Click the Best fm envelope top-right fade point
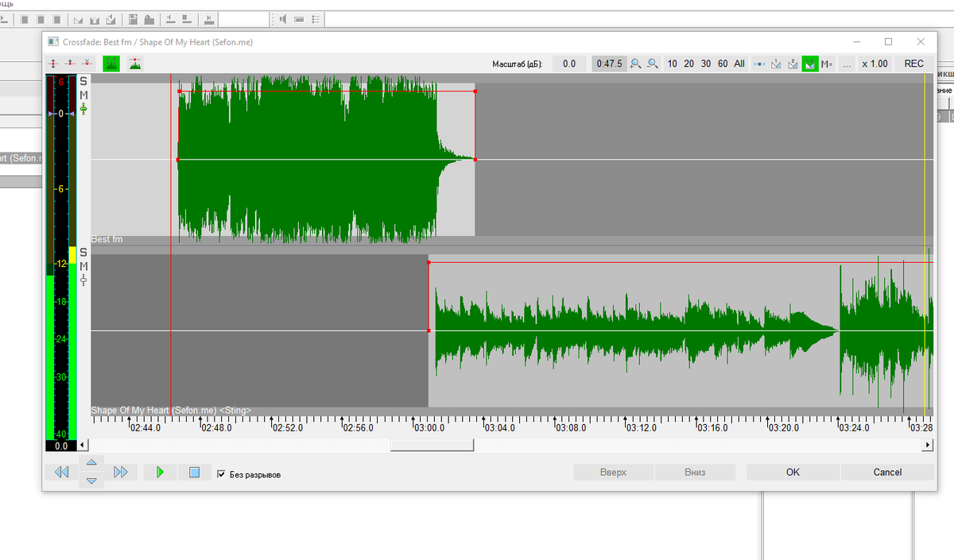The image size is (954, 560). point(475,91)
